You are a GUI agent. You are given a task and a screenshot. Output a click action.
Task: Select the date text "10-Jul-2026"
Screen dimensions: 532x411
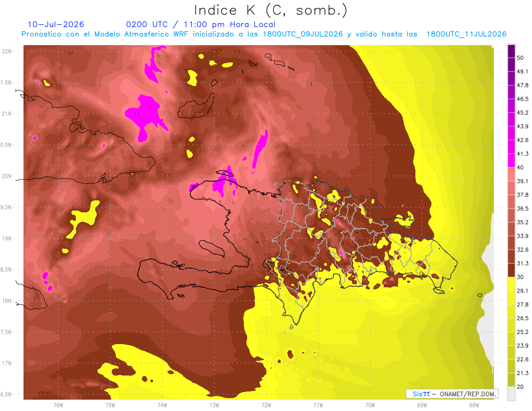(56, 24)
